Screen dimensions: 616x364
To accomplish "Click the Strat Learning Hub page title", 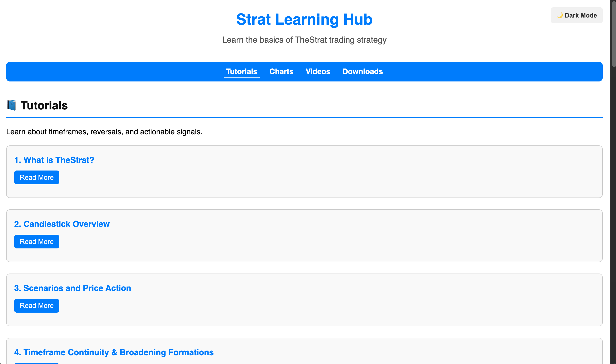I will [304, 19].
